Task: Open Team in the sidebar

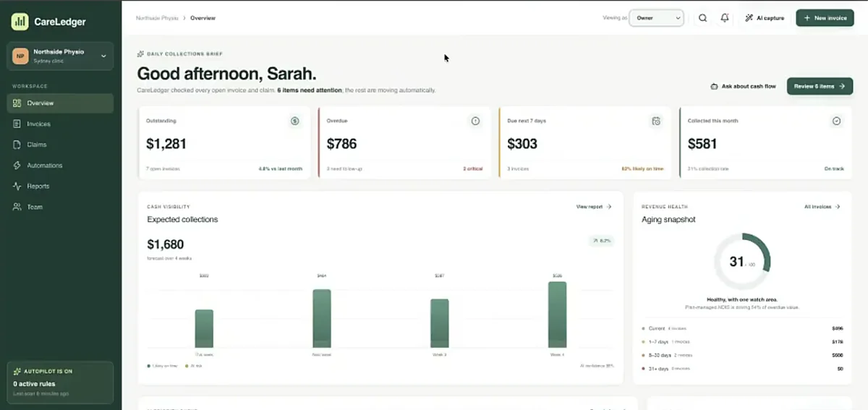Action: pos(59,207)
